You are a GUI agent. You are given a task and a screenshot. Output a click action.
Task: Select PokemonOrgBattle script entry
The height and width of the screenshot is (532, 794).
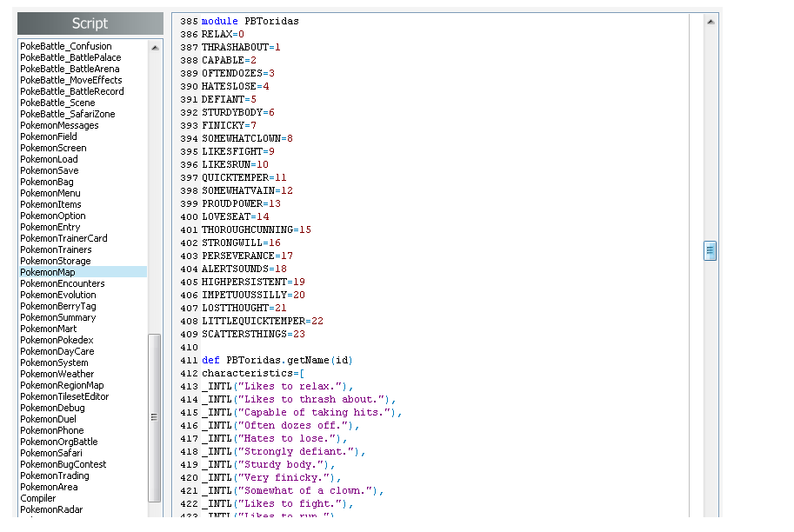[59, 442]
